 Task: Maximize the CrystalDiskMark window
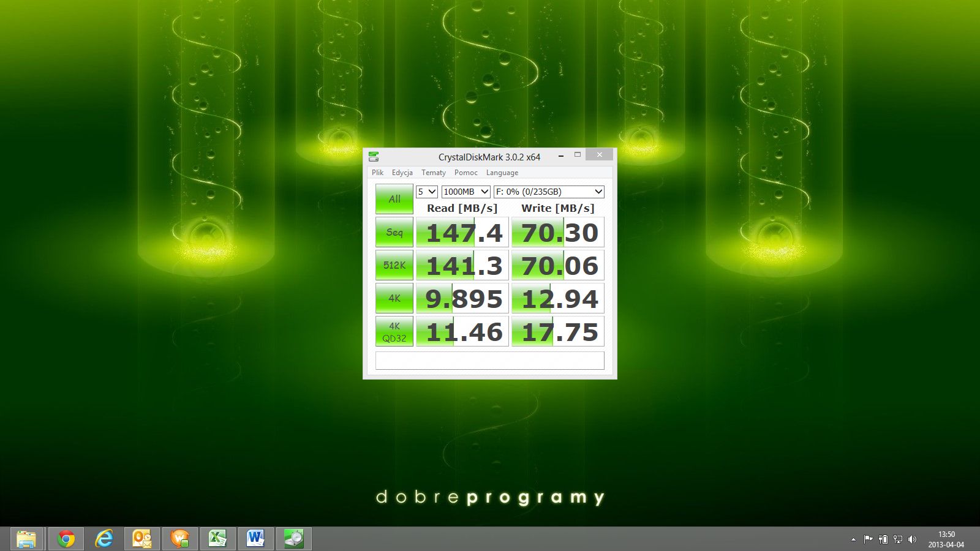point(577,155)
